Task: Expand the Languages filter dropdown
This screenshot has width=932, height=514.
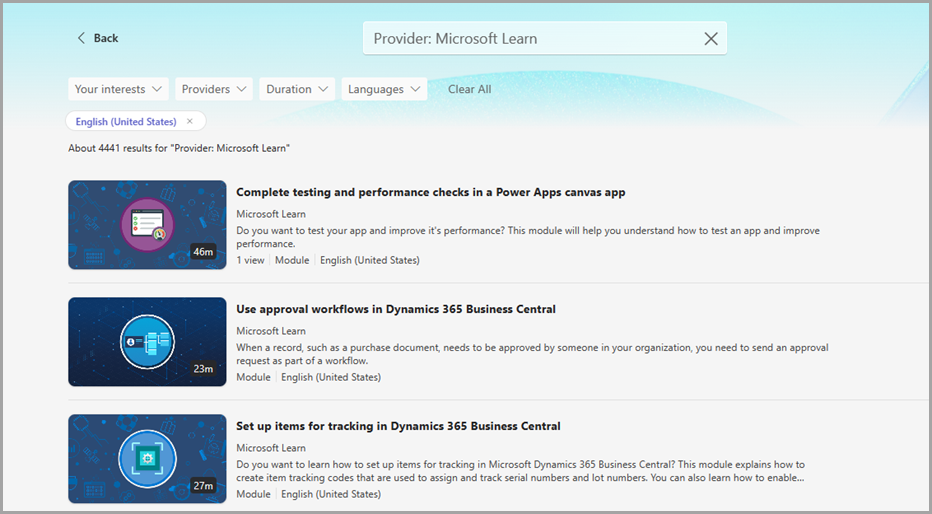Action: [384, 89]
